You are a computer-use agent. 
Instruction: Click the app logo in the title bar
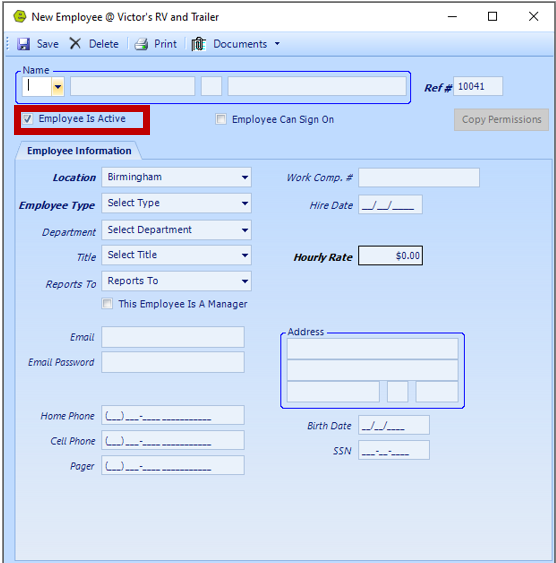click(20, 17)
